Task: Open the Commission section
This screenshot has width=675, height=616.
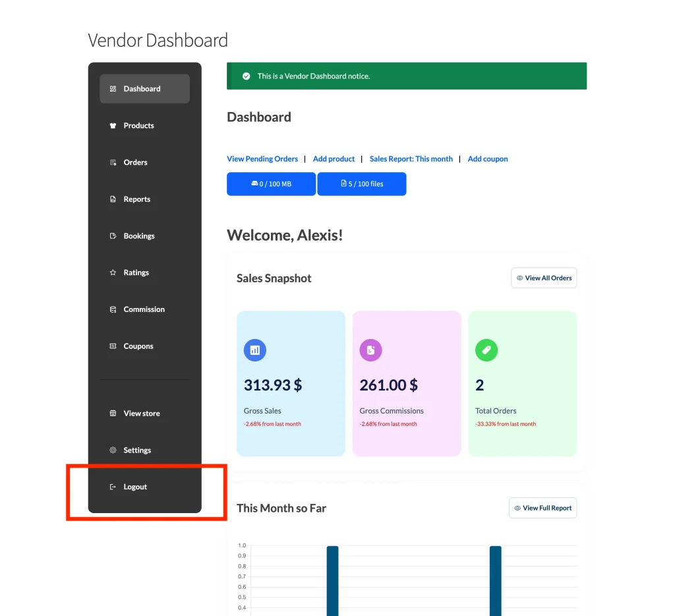Action: 144,309
